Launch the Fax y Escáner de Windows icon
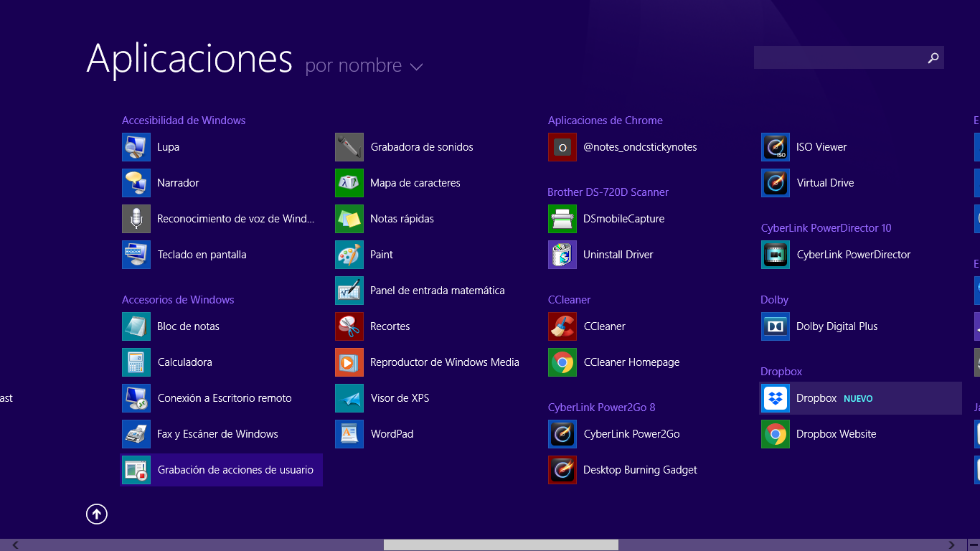980x551 pixels. click(x=136, y=434)
